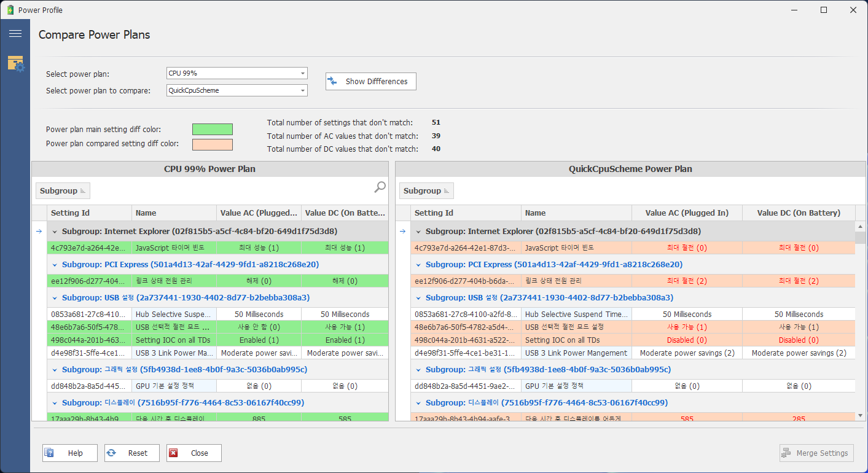Select the Hub Selective Suspend Time... name in the right panel
Screen dimensions: 868x473
coord(576,314)
